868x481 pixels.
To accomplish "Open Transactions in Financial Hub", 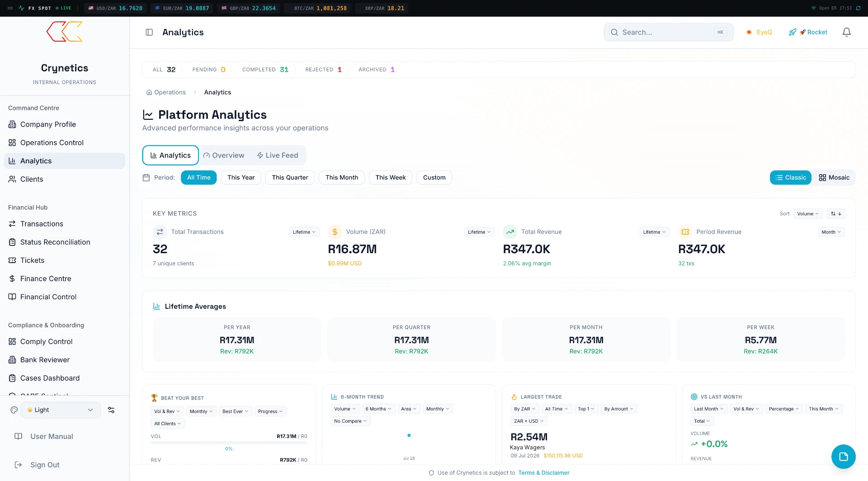I will [65, 224].
